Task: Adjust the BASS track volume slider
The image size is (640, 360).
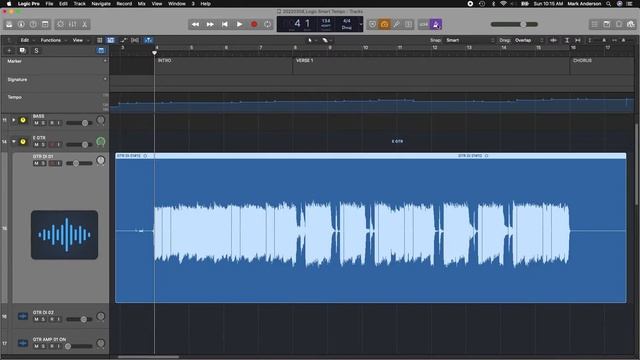Action: click(79, 123)
